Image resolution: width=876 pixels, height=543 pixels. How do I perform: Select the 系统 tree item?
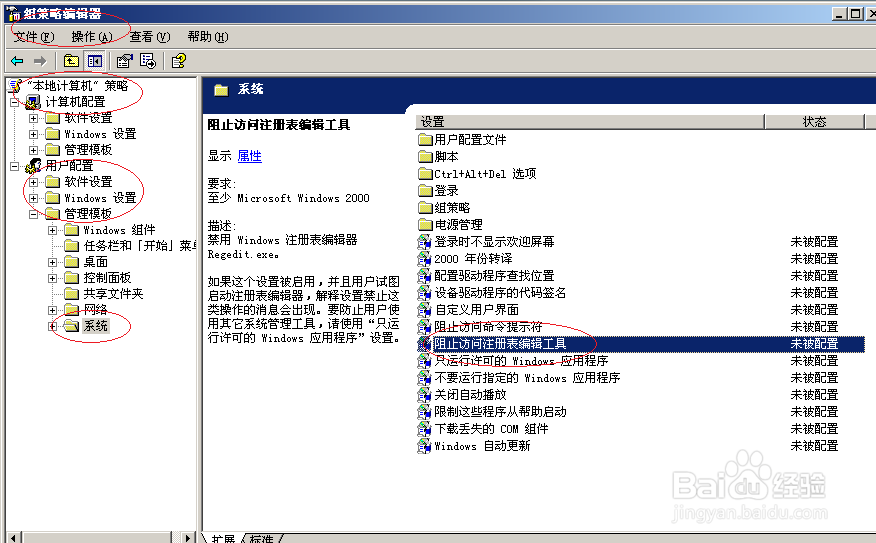pyautogui.click(x=96, y=326)
